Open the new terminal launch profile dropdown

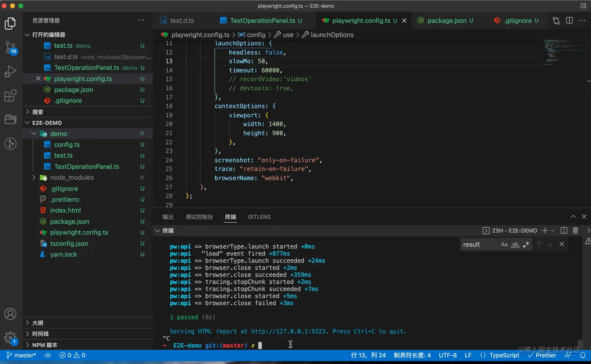[x=553, y=231]
